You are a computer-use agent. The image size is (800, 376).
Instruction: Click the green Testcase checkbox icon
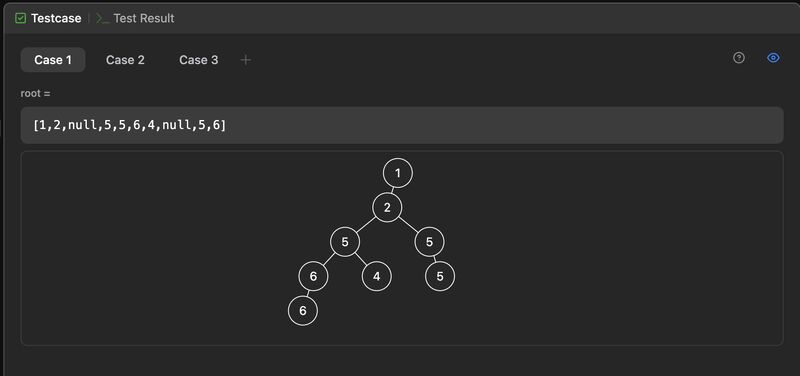[x=20, y=18]
